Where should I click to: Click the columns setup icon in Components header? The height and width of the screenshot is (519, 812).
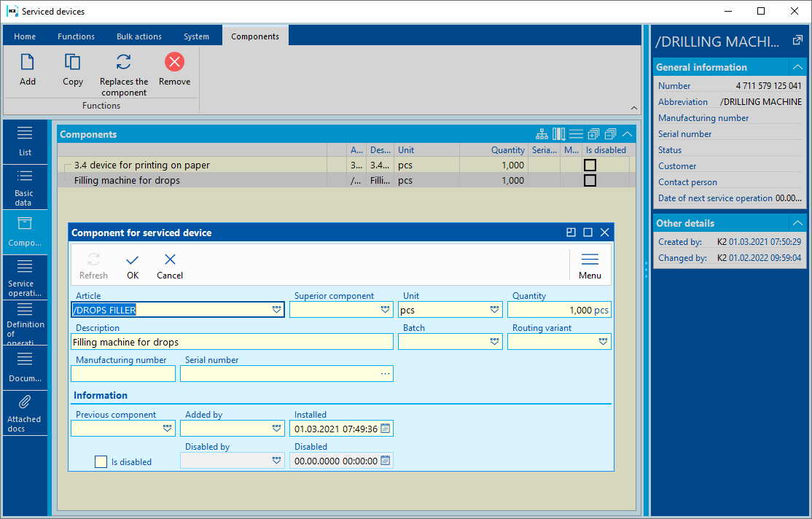559,134
